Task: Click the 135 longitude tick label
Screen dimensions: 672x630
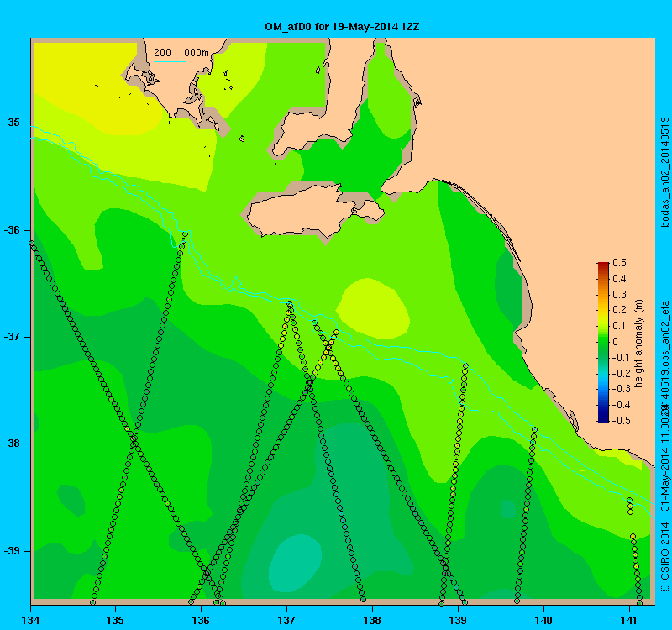Action: pyautogui.click(x=115, y=621)
